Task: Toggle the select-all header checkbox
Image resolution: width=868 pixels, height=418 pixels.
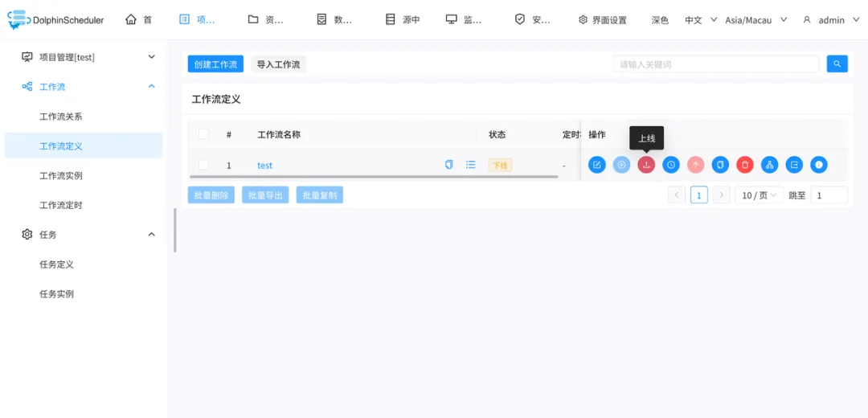Action: [203, 134]
